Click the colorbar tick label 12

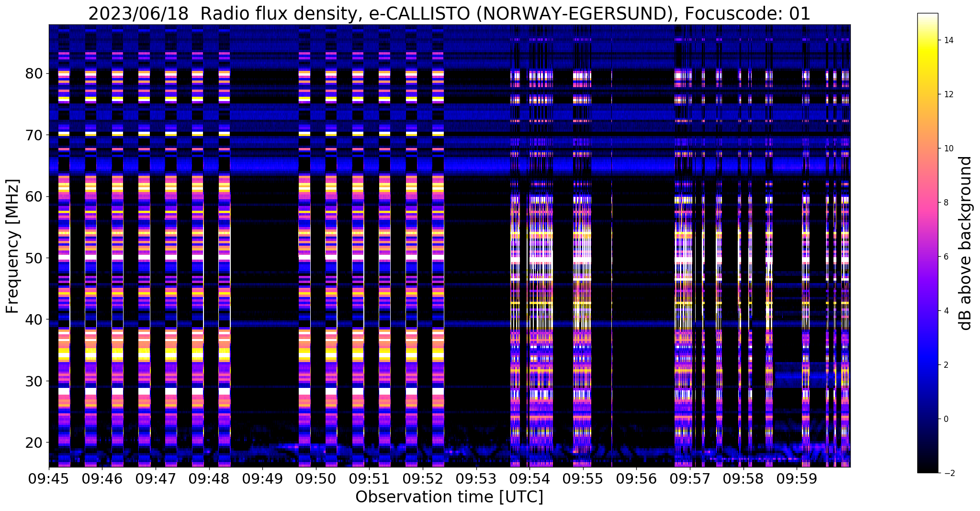point(948,94)
